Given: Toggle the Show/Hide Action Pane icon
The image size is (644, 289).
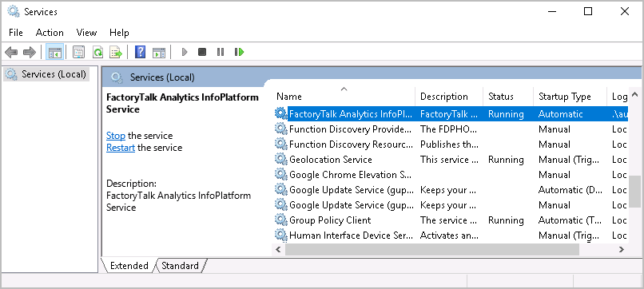Looking at the screenshot, I should pyautogui.click(x=158, y=52).
